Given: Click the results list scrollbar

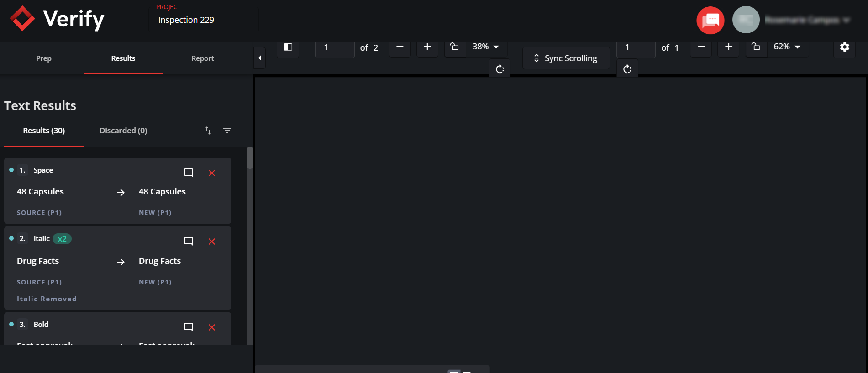Looking at the screenshot, I should tap(250, 158).
